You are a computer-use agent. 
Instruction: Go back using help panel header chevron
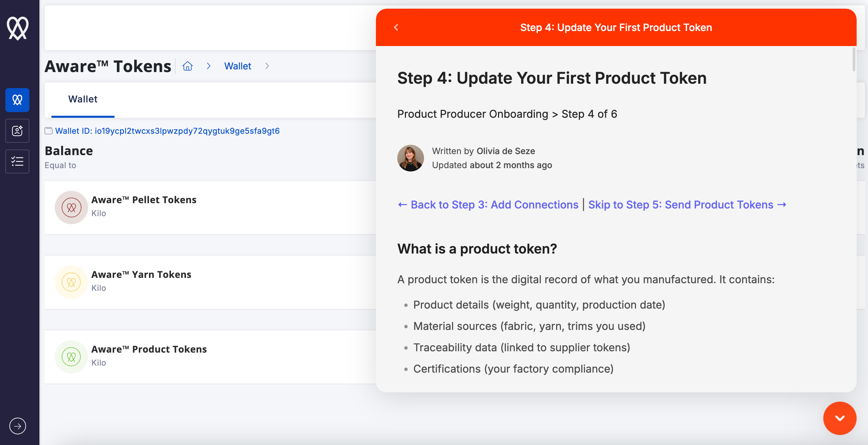396,28
